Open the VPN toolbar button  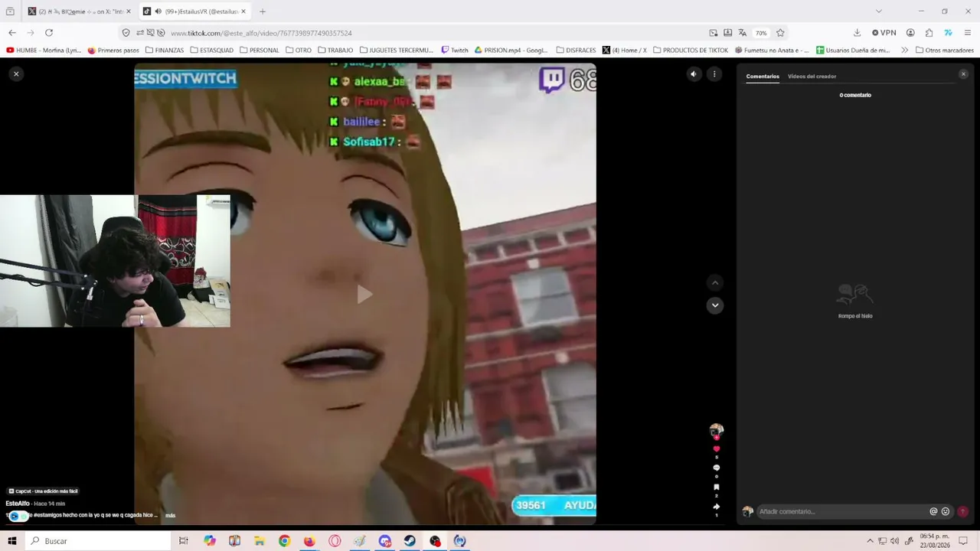coord(884,33)
